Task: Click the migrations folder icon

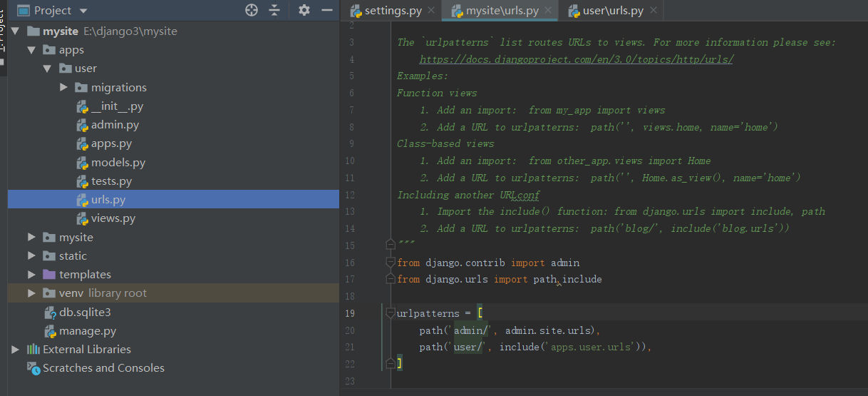Action: 81,87
